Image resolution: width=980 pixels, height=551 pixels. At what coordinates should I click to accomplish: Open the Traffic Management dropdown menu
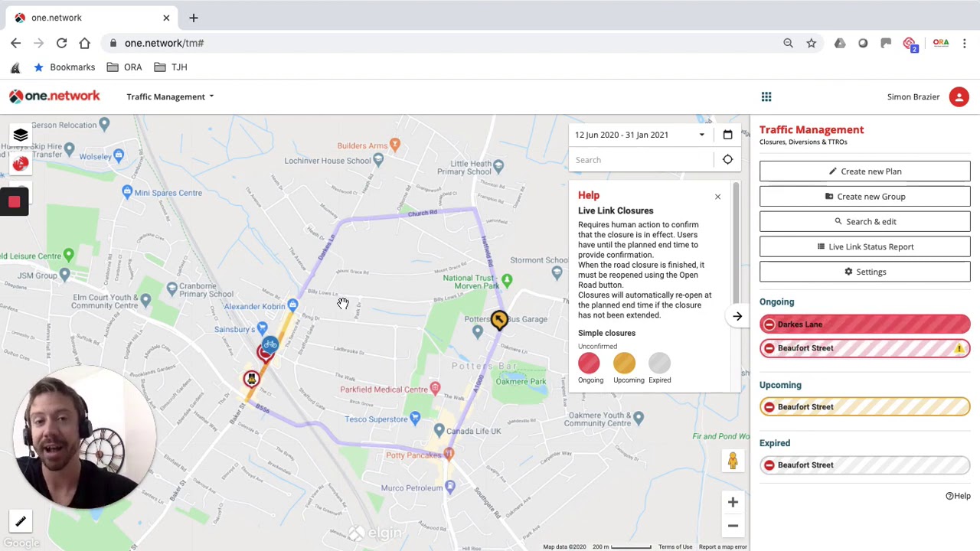coord(170,96)
